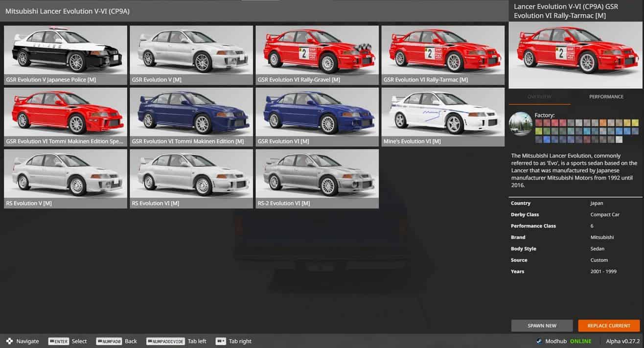Select the white swatch ending the last row
The width and height of the screenshot is (644, 348).
click(619, 139)
